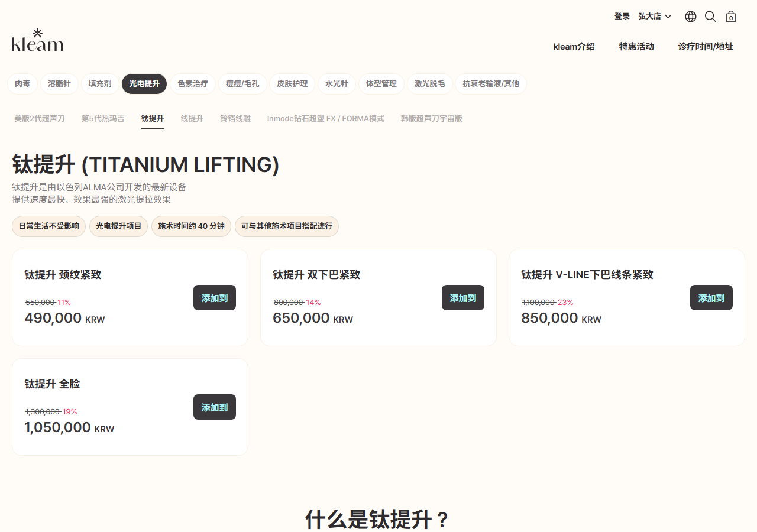757x532 pixels.
Task: Click the 650,000 KRW price
Action: [313, 319]
